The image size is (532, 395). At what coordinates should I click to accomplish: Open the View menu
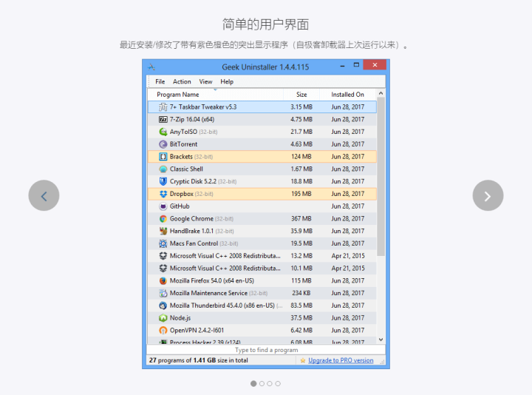pyautogui.click(x=205, y=81)
